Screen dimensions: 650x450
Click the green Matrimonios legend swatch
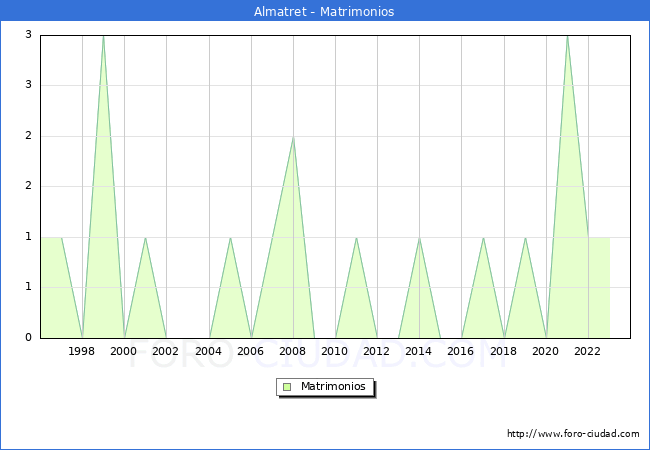coord(286,387)
